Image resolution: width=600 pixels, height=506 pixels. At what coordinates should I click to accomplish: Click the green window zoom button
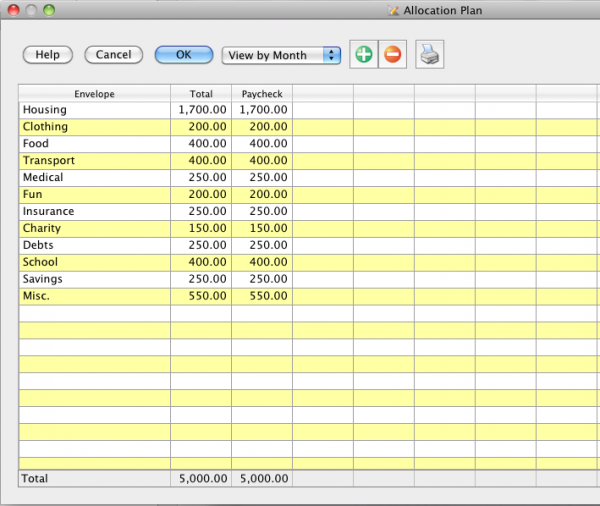[49, 10]
